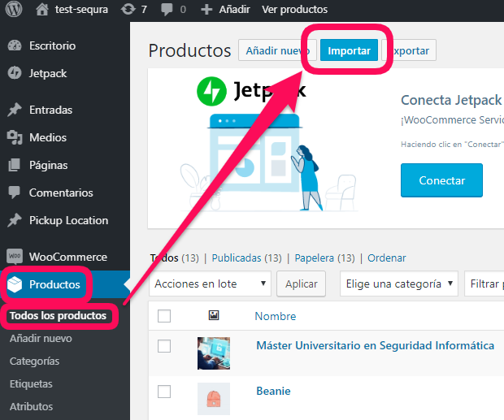Click the Páginas pages icon
Screen dimensions: 504x420
pos(15,165)
